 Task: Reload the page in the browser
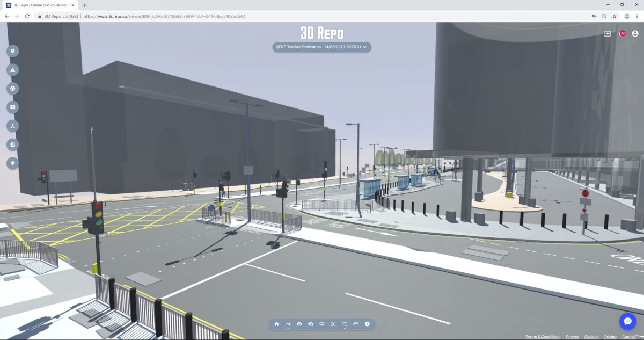[27, 16]
